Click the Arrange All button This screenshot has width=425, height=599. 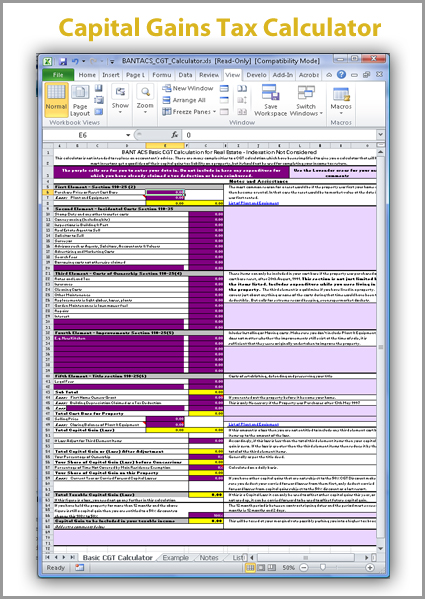pyautogui.click(x=184, y=100)
